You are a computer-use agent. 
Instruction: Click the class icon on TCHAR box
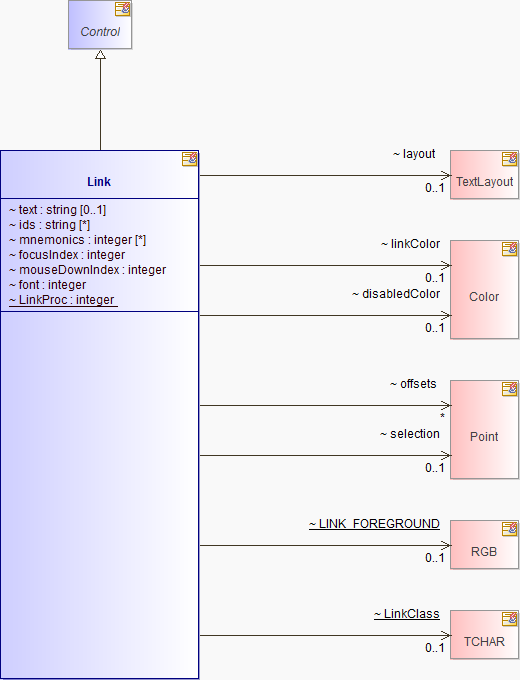coord(509,619)
